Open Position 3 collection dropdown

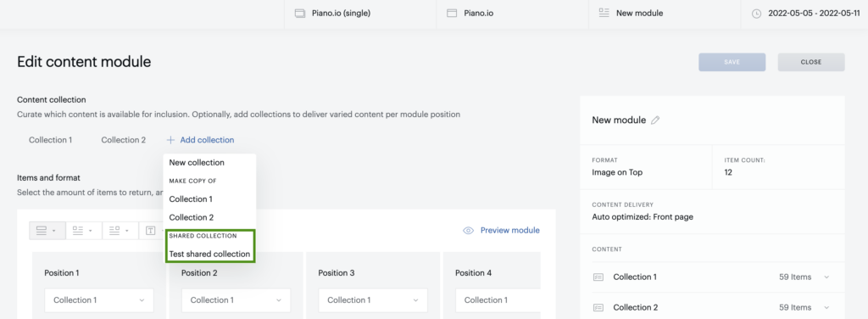pyautogui.click(x=373, y=300)
